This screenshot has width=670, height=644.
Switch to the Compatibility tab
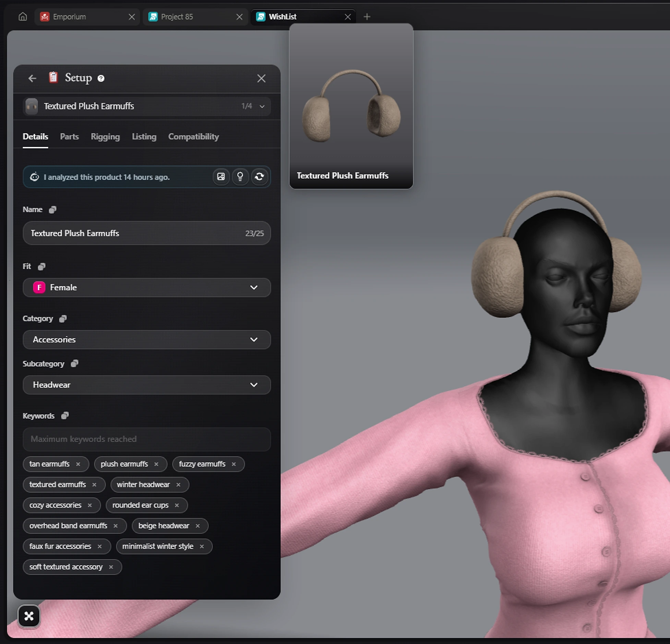(193, 136)
